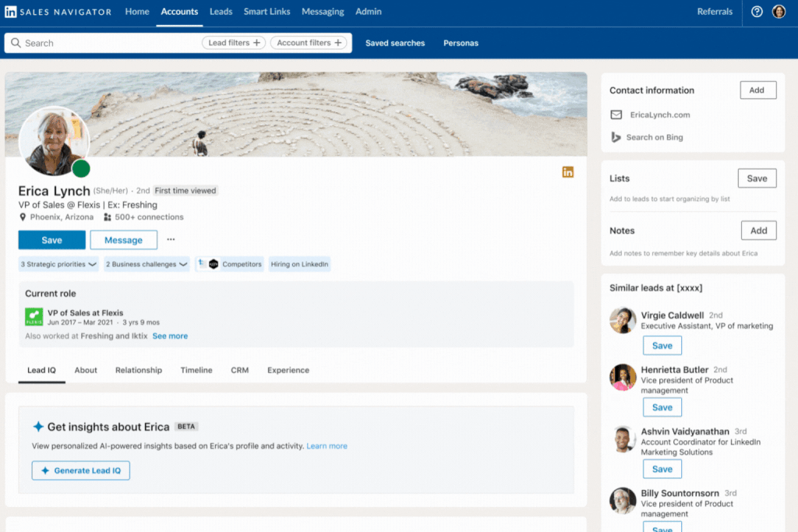Open the Accounts menu item

[180, 12]
